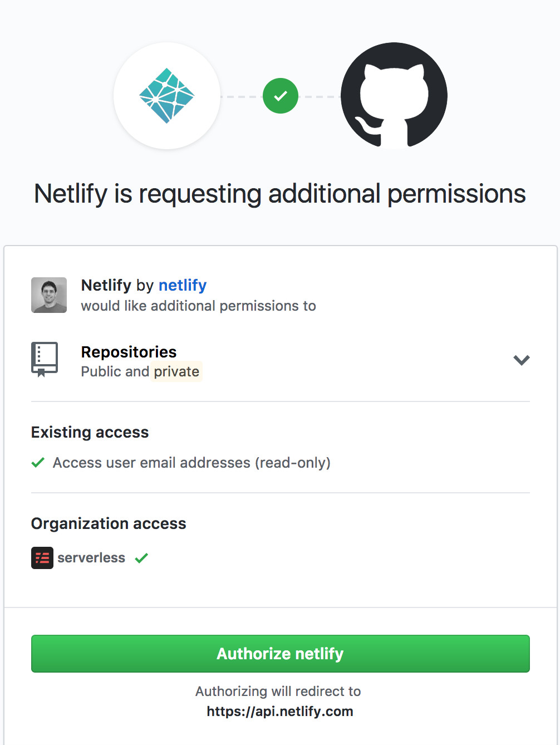Viewport: 560px width, 745px height.
Task: Expand the Repositories permission chevron
Action: click(521, 360)
